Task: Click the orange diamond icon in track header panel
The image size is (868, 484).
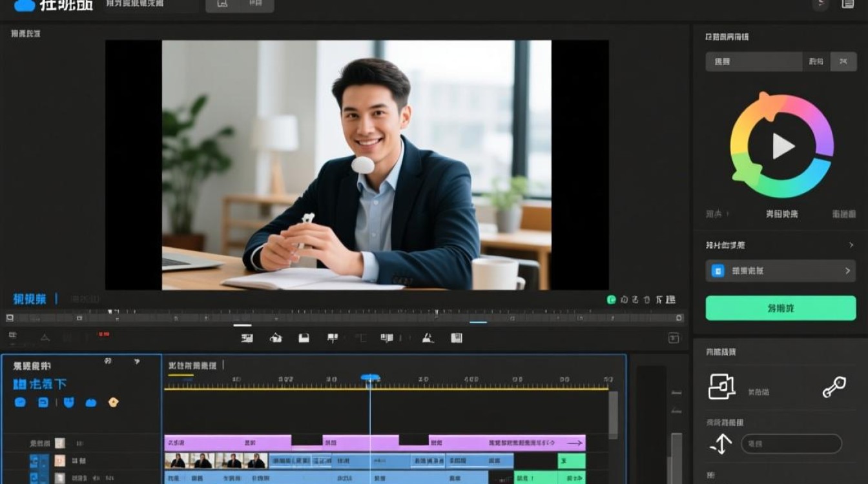Action: tap(114, 402)
